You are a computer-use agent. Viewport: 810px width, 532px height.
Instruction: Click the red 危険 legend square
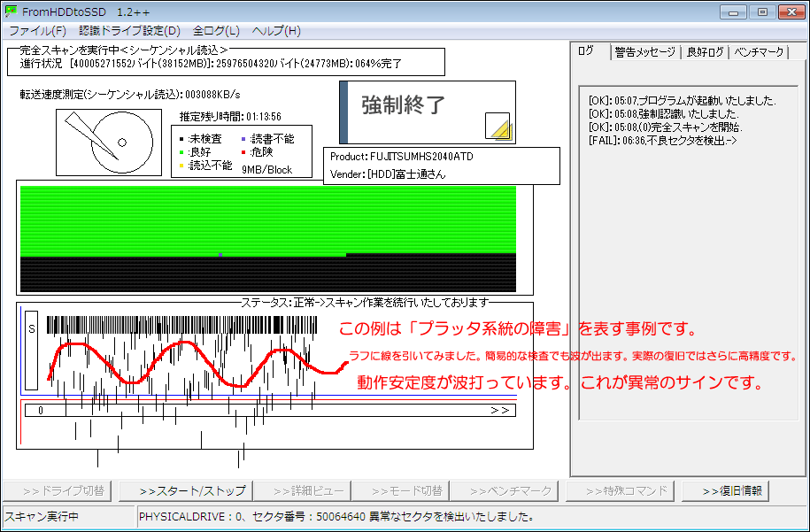point(243,152)
